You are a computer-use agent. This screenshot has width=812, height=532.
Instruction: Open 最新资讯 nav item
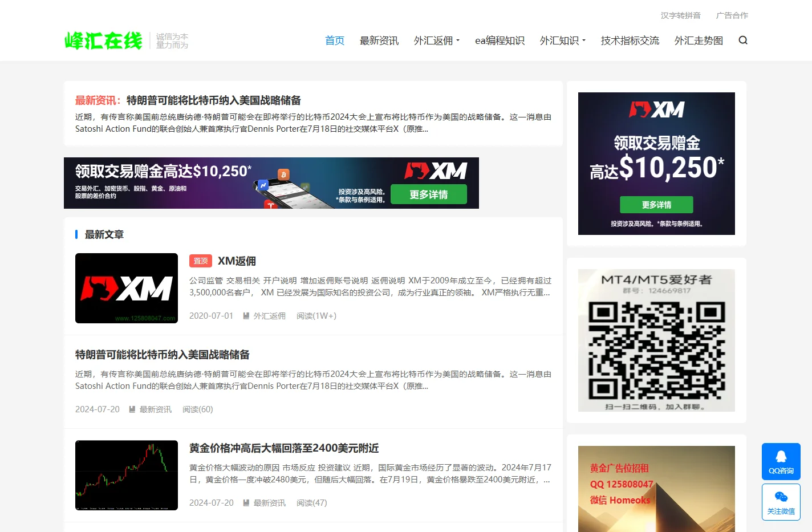379,40
